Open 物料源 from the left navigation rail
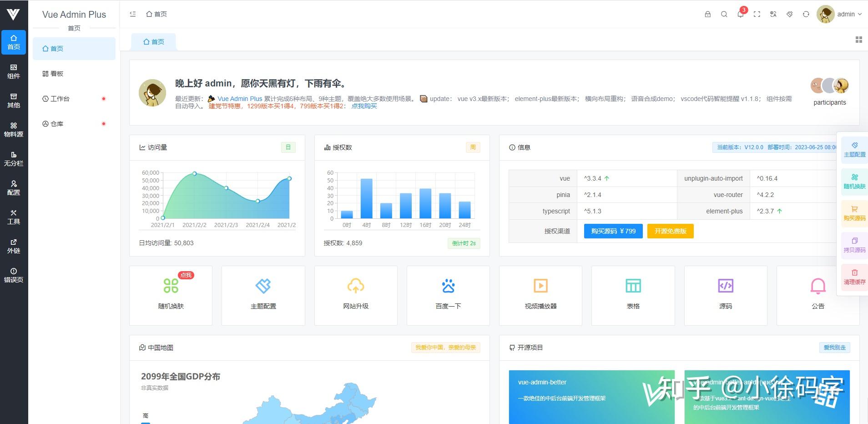Viewport: 868px width, 424px height. (x=14, y=130)
